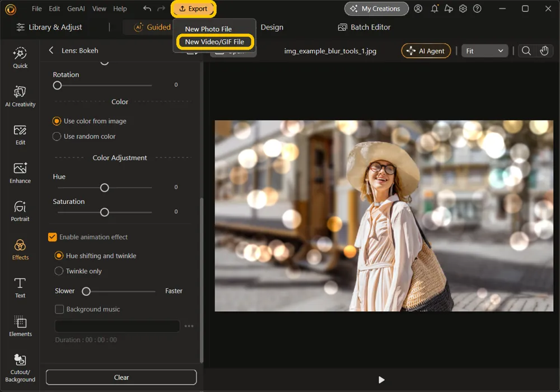The height and width of the screenshot is (392, 560).
Task: Click the Clear button
Action: tap(121, 377)
